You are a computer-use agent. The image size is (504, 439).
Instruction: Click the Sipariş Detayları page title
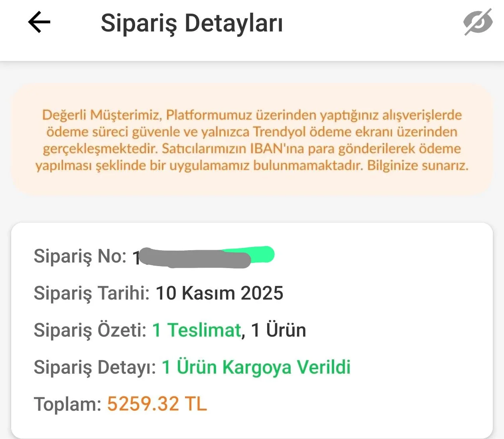tap(192, 23)
